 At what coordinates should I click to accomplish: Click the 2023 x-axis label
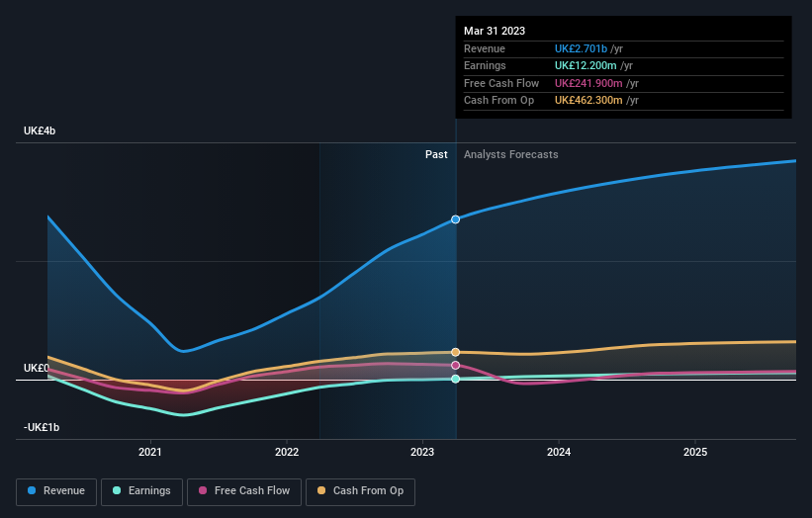coord(422,453)
